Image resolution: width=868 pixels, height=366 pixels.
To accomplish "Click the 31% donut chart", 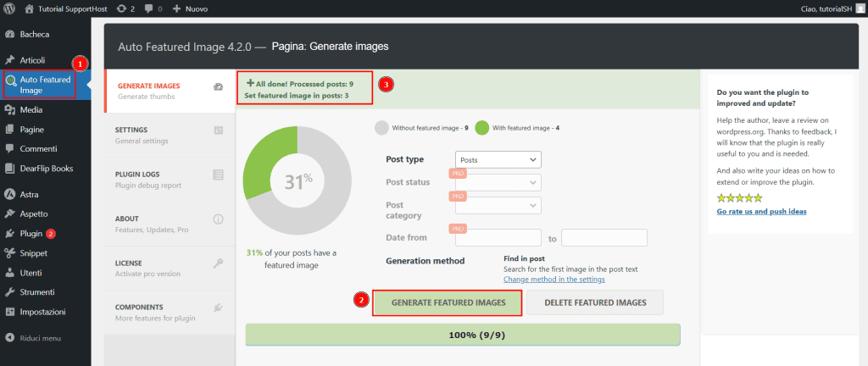I will (x=298, y=180).
